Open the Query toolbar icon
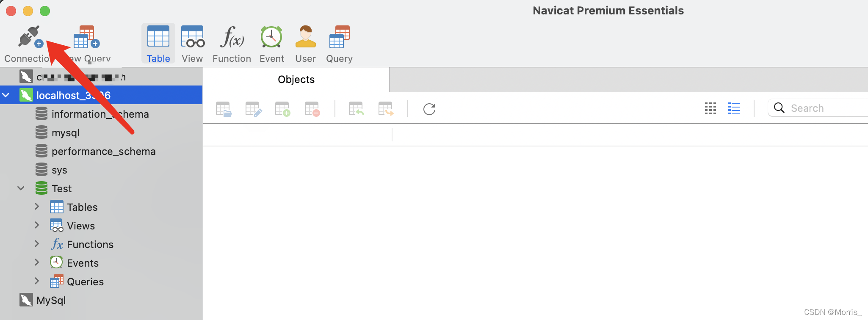 point(339,37)
